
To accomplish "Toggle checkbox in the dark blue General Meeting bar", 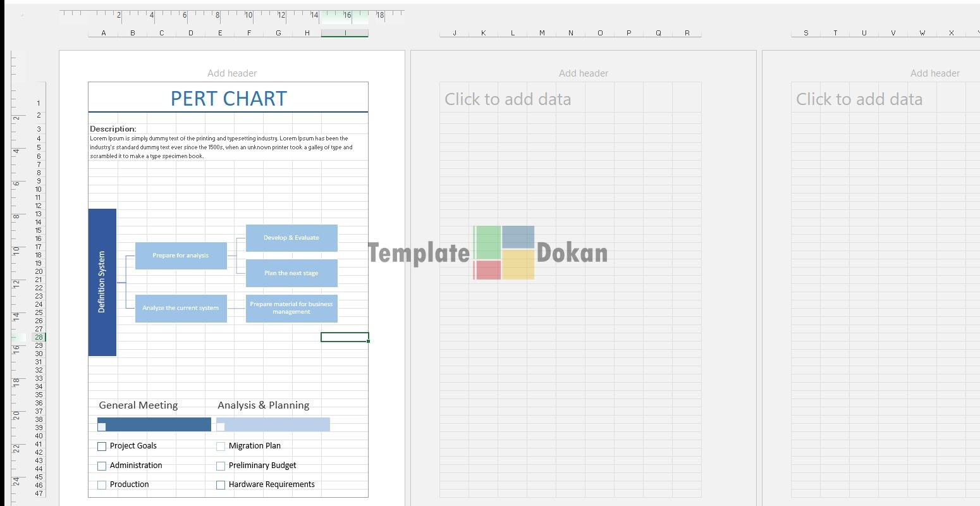I will click(102, 427).
